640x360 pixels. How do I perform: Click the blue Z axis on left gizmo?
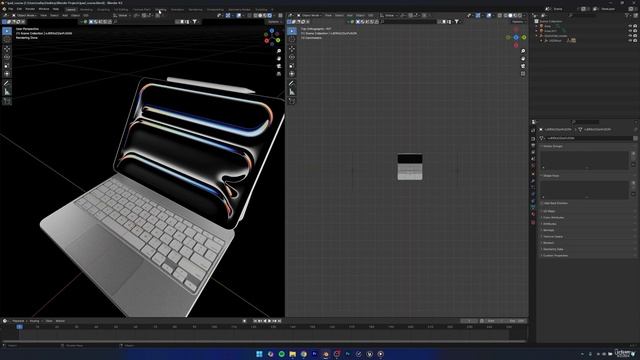[x=272, y=31]
